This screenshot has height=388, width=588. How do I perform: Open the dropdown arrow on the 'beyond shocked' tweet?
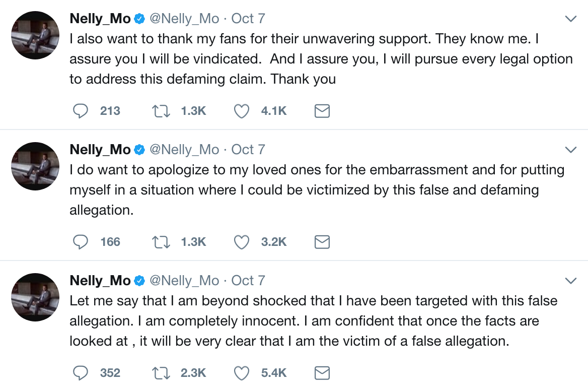tap(570, 281)
